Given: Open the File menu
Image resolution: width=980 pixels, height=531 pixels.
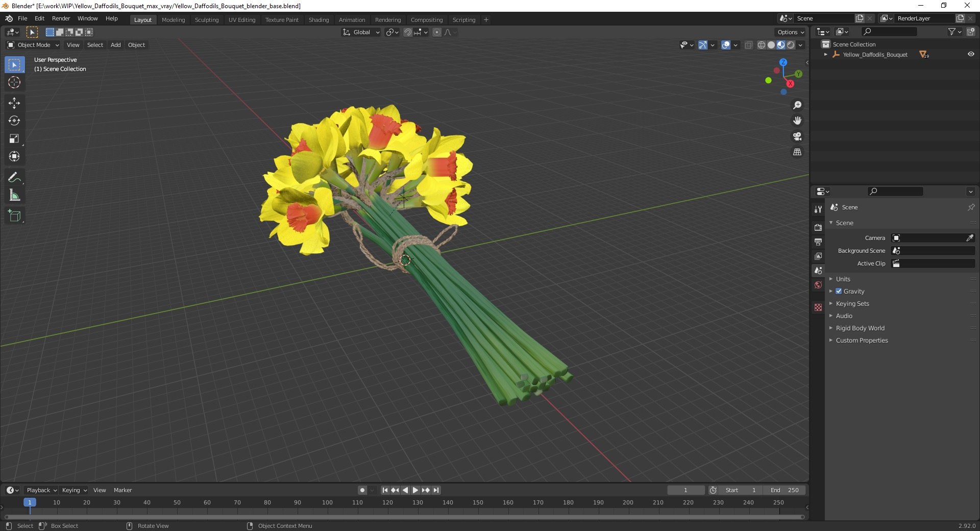Looking at the screenshot, I should (x=22, y=18).
